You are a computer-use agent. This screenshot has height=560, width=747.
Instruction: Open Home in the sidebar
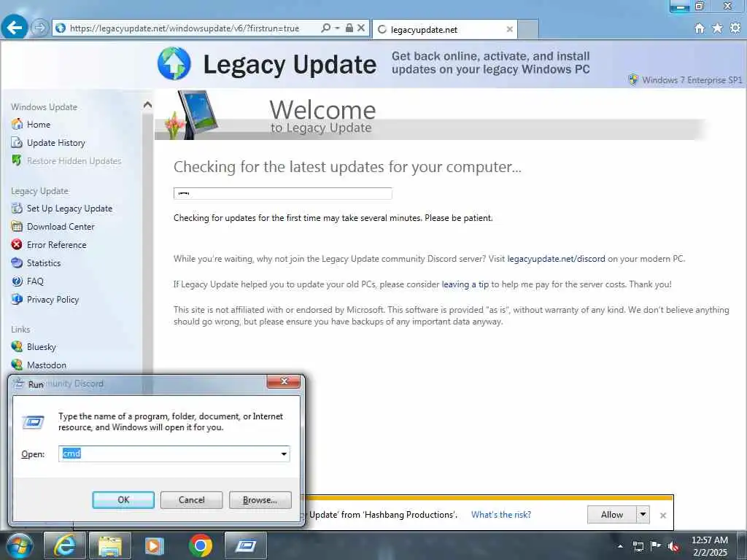(39, 124)
